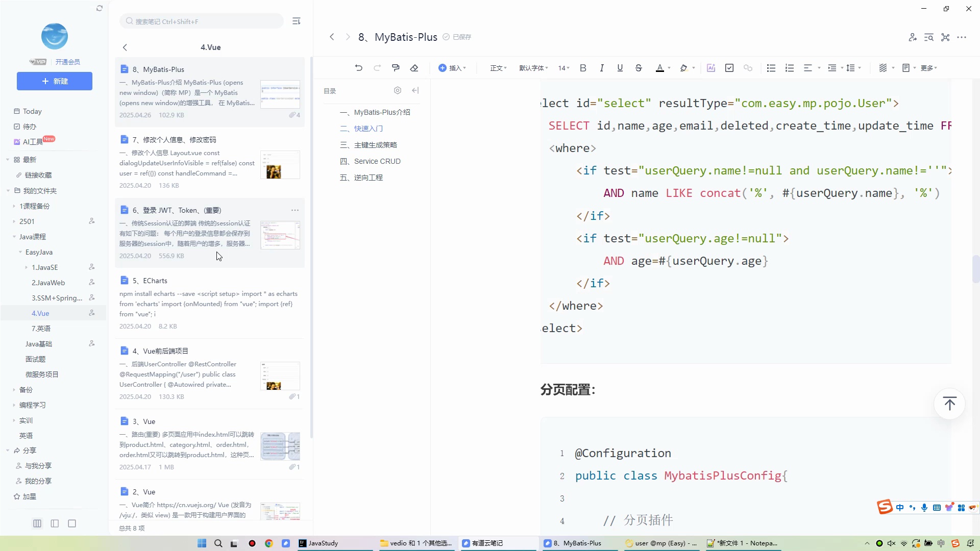Undo the last edit in toolbar
980x551 pixels.
[359, 68]
